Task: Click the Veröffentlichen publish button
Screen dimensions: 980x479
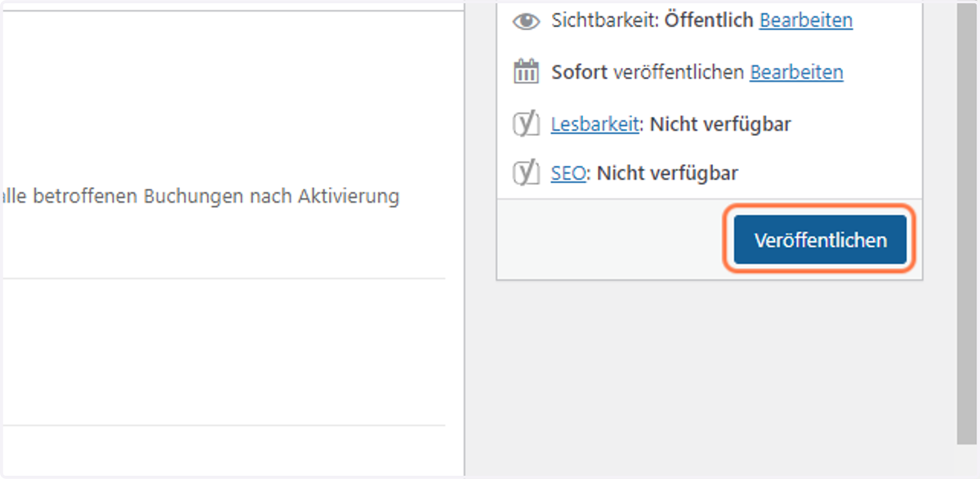Action: 820,240
